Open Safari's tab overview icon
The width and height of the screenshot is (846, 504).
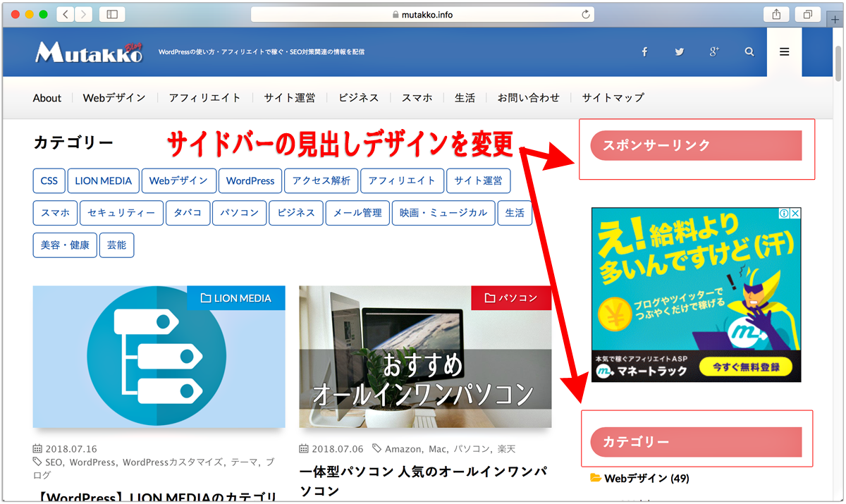pos(807,13)
